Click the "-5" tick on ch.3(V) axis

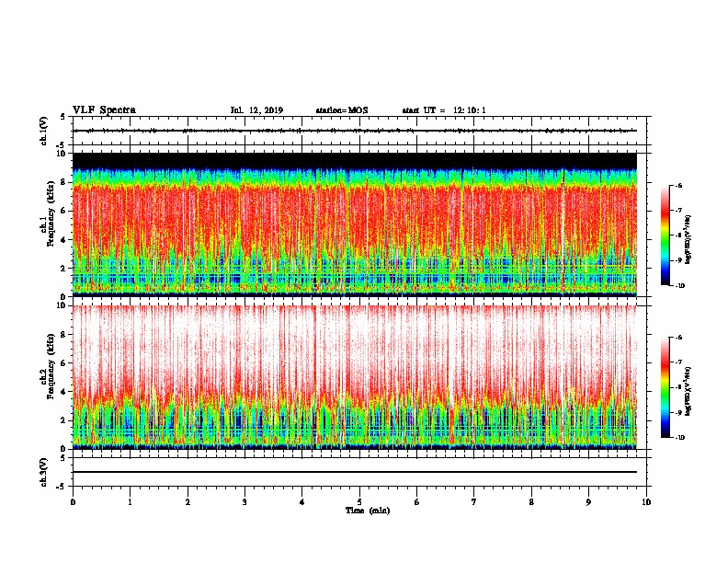(x=62, y=487)
